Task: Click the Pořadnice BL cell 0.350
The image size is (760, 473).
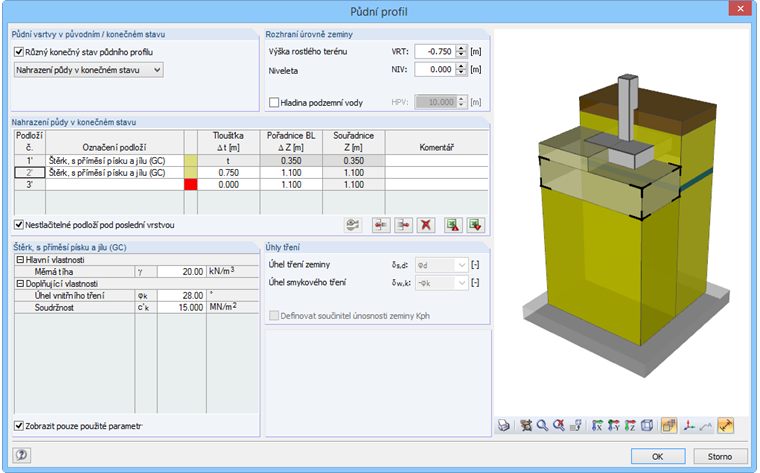Action: point(291,160)
